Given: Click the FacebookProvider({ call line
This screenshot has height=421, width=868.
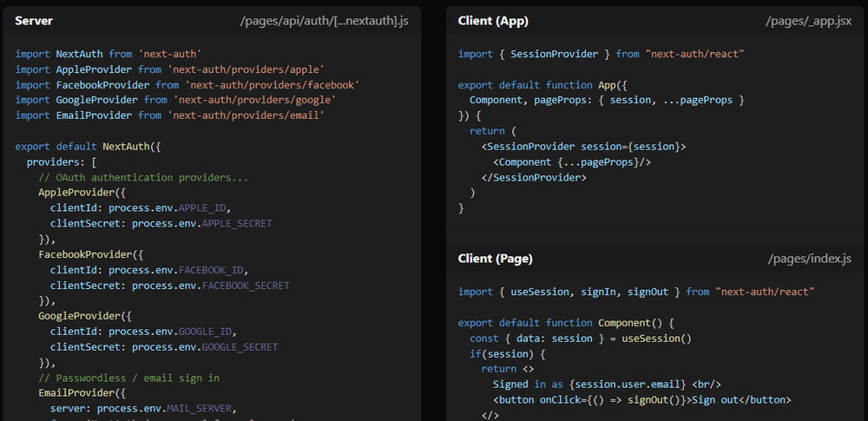Looking at the screenshot, I should (x=91, y=255).
